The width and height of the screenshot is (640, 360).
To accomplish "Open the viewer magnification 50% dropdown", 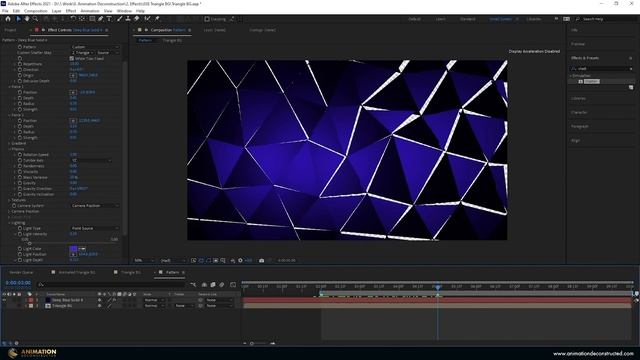I will (144, 260).
